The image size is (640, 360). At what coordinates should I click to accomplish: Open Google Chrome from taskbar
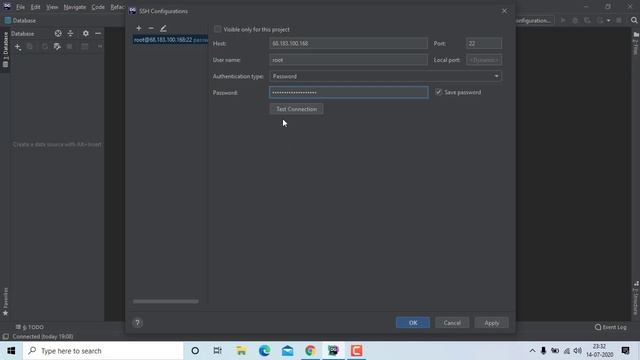(310, 351)
